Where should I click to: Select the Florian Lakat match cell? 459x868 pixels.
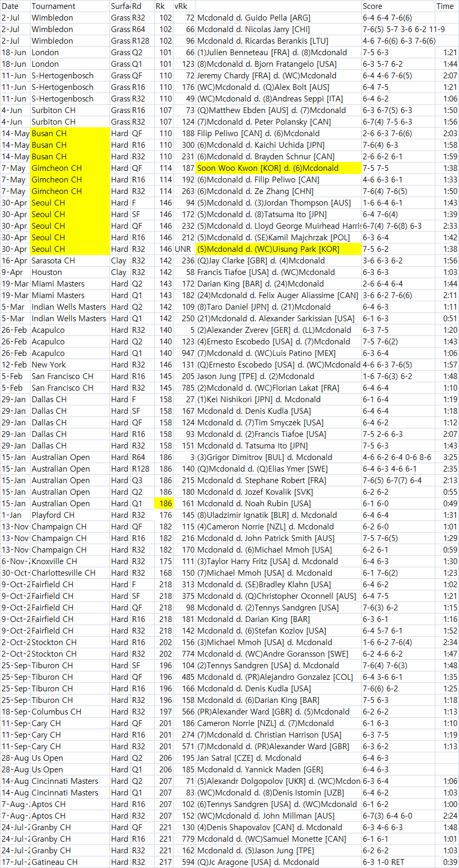[279, 387]
